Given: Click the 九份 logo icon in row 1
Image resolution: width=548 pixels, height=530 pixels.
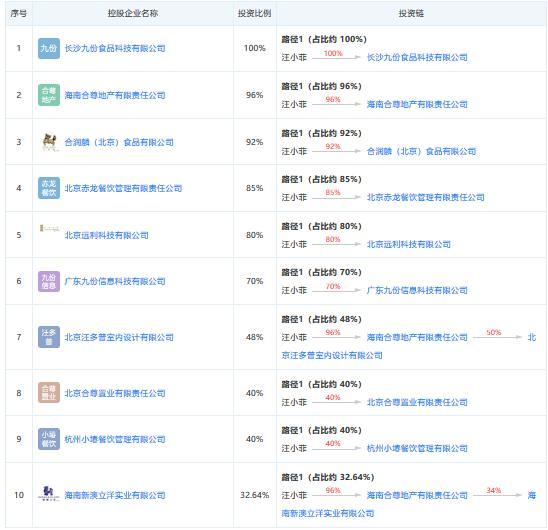Looking at the screenshot, I should click(49, 48).
